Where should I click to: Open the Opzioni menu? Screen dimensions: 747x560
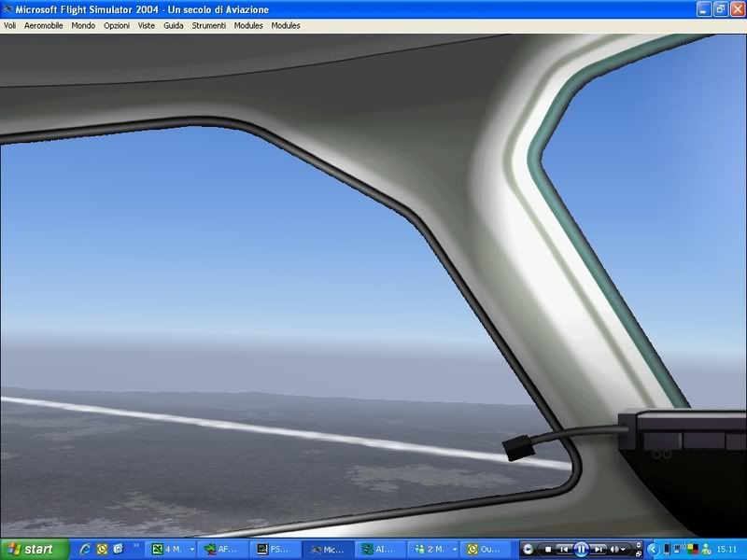117,26
